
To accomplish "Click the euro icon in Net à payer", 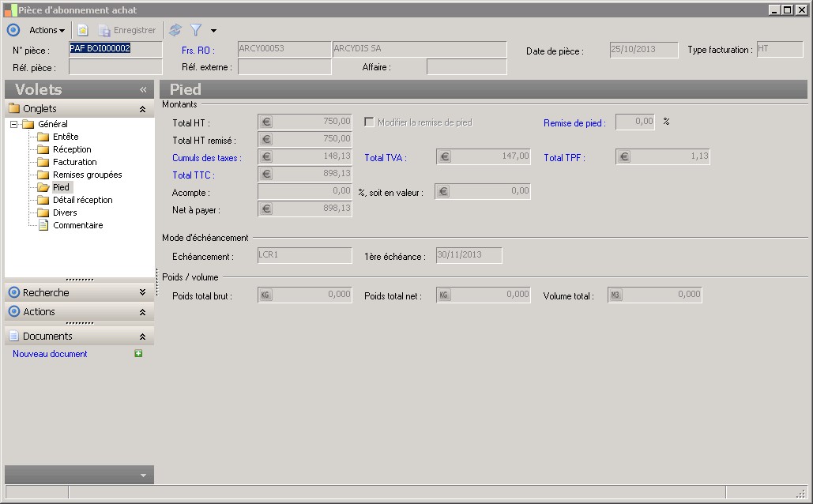I will [x=266, y=209].
